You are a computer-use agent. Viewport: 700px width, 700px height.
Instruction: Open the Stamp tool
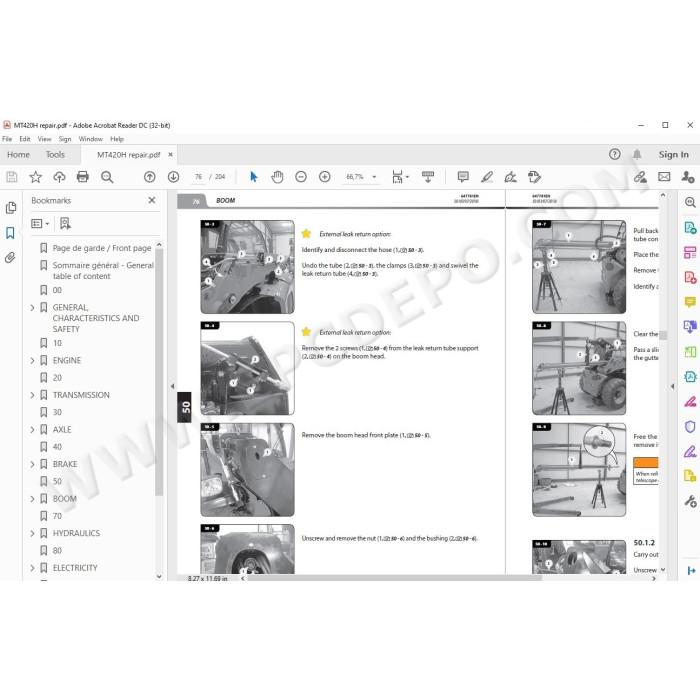534,177
